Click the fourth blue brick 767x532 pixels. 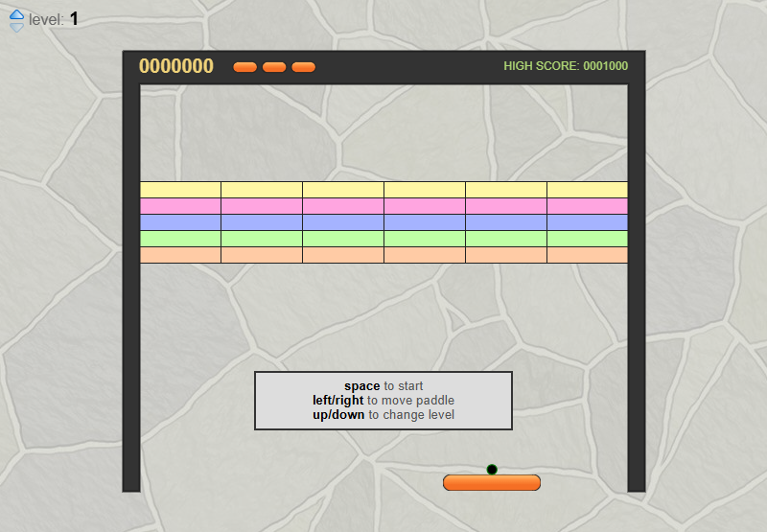point(425,222)
